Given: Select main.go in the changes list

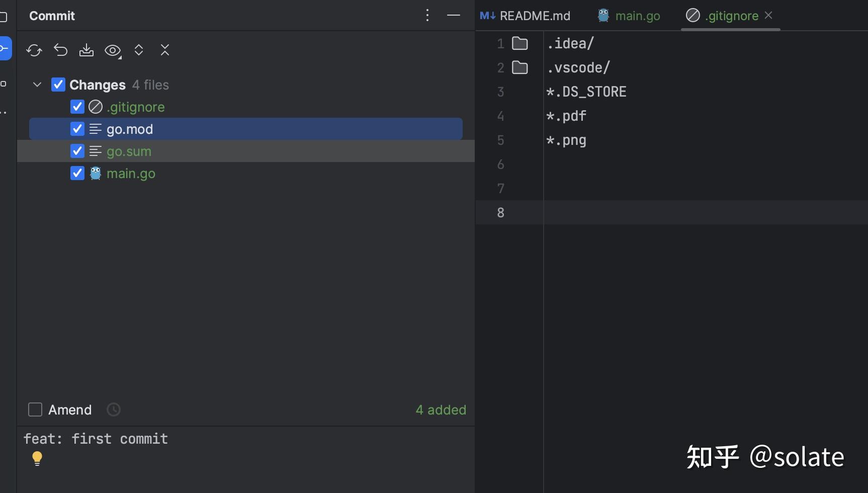Looking at the screenshot, I should click(131, 174).
